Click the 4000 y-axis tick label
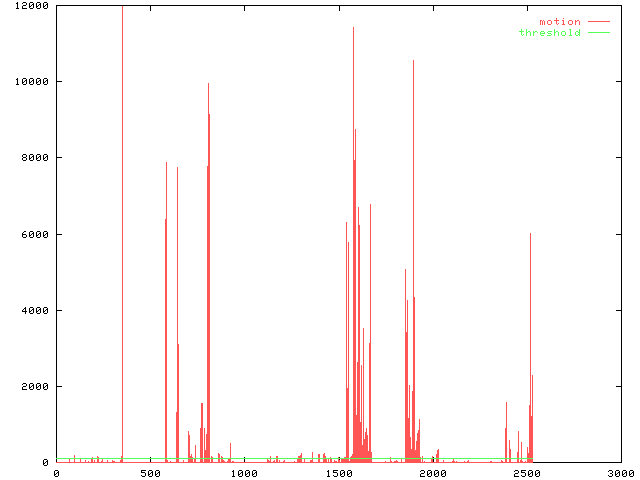 pyautogui.click(x=32, y=310)
